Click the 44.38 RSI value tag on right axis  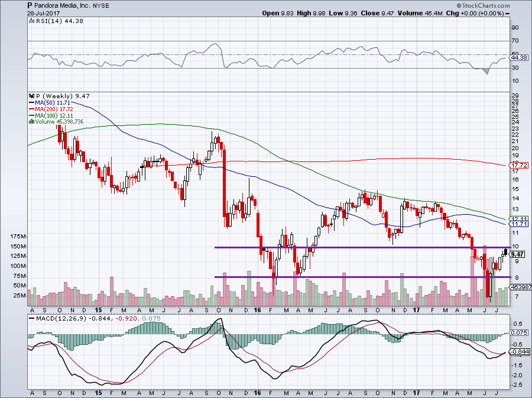coord(519,58)
